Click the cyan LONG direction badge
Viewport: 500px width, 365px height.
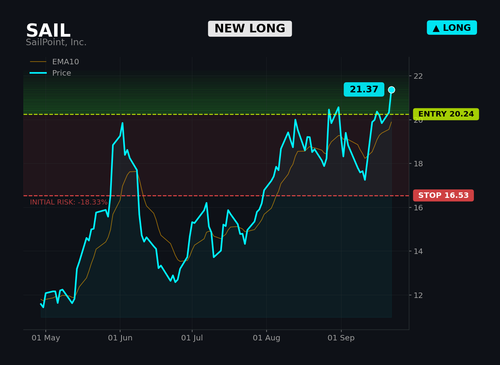pyautogui.click(x=452, y=28)
